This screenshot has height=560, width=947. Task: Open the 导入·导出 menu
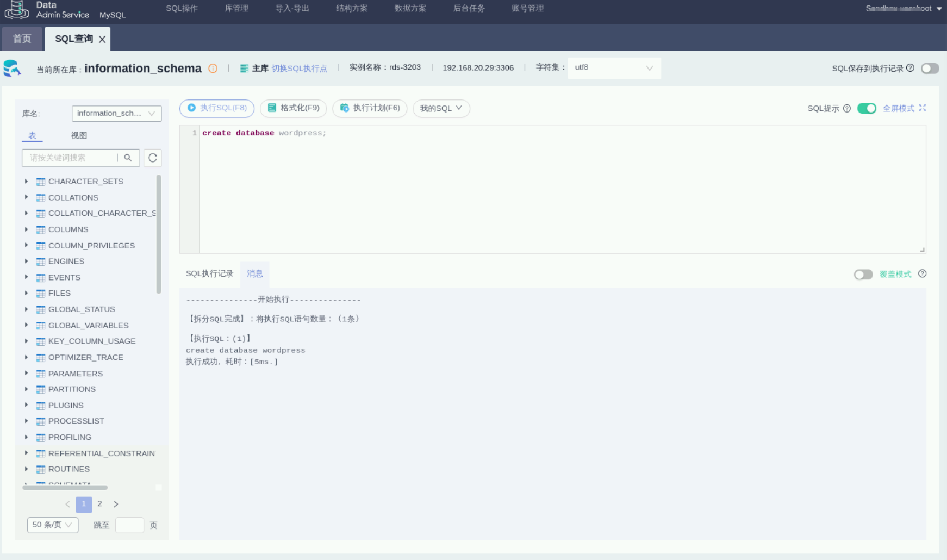pos(292,9)
